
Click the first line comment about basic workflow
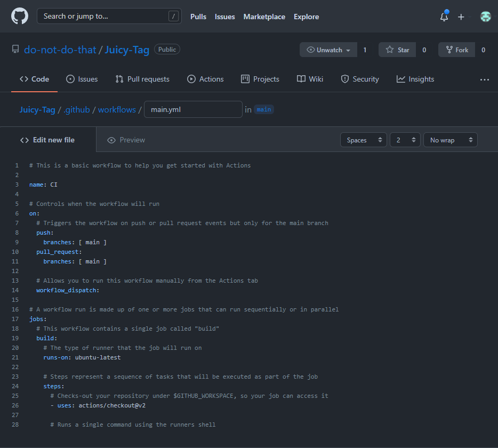[x=140, y=165]
